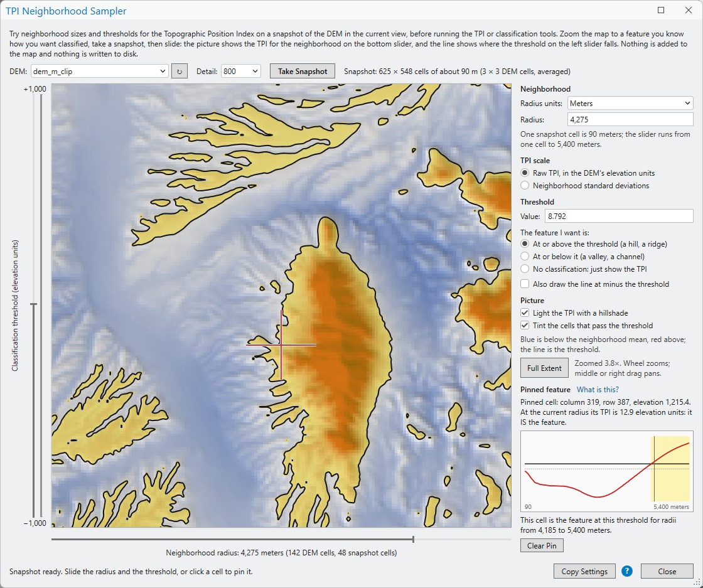Select Neighborhood standard deviations scale

[584, 186]
